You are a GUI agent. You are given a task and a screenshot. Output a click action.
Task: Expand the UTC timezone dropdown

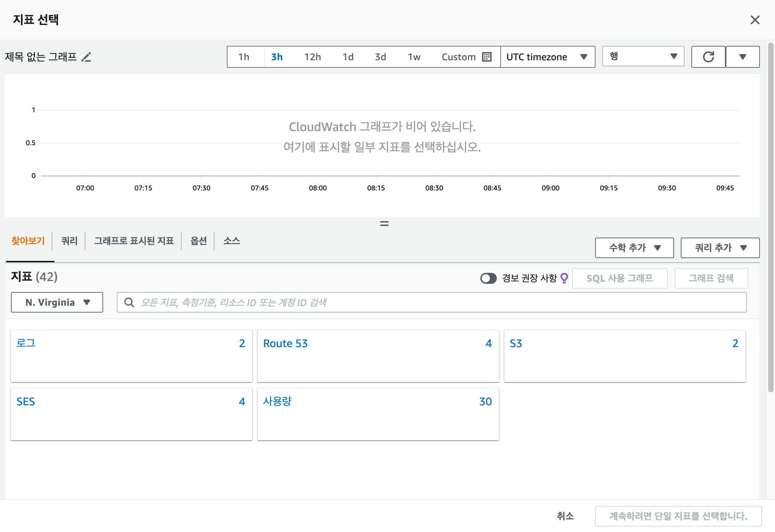[x=547, y=57]
